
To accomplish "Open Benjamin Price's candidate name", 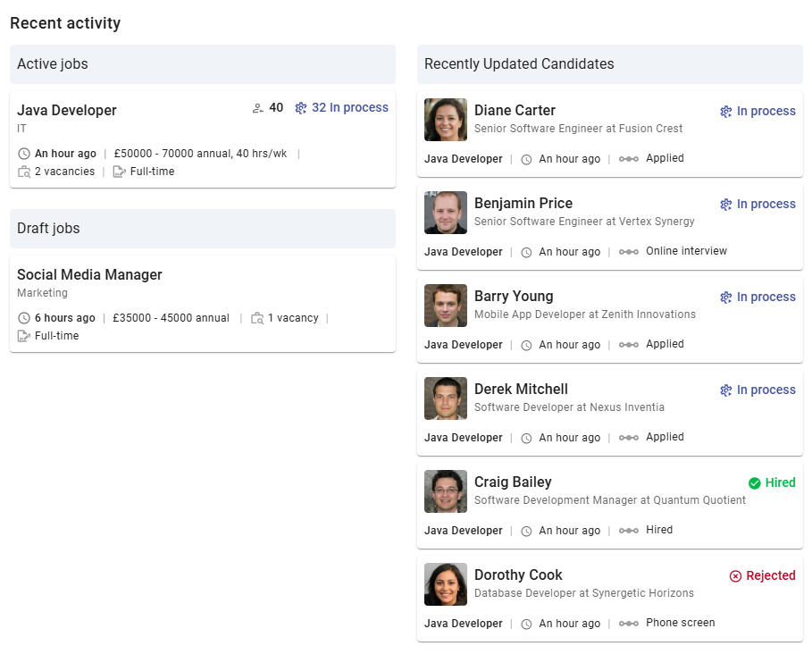I will (x=523, y=204).
